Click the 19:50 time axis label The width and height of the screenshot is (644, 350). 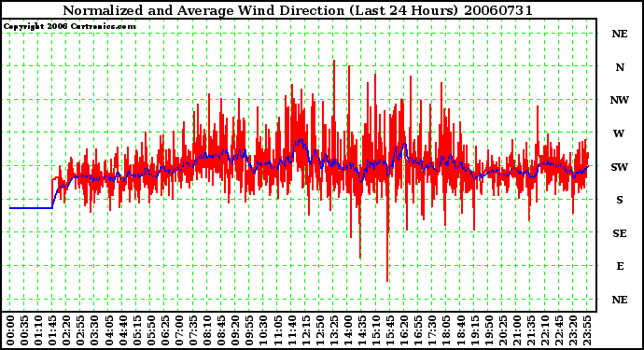click(488, 330)
